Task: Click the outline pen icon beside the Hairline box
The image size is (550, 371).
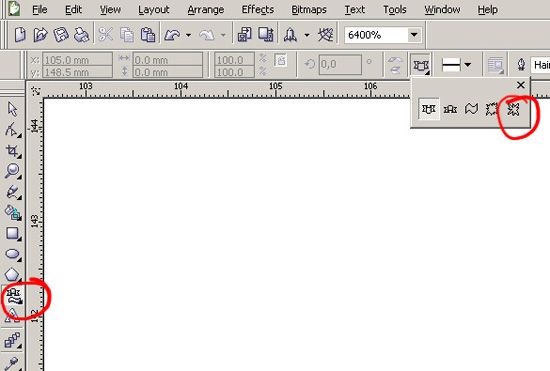Action: coord(521,65)
